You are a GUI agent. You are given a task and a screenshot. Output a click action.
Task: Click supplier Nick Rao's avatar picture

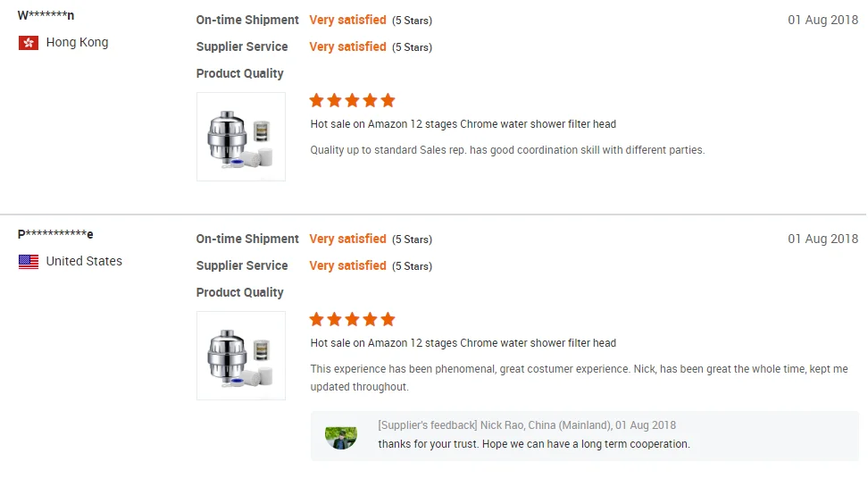point(340,437)
